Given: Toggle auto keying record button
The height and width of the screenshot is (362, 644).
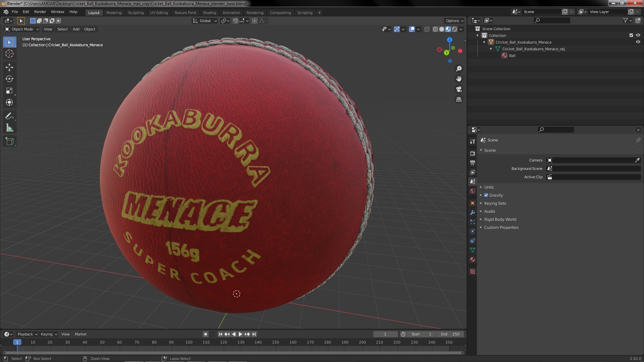Looking at the screenshot, I should coord(205,334).
